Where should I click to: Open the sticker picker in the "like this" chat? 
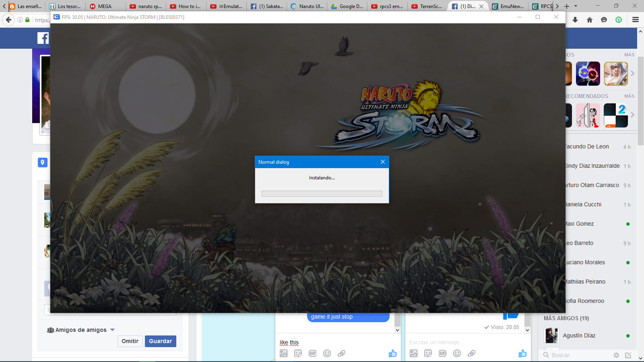click(x=298, y=354)
